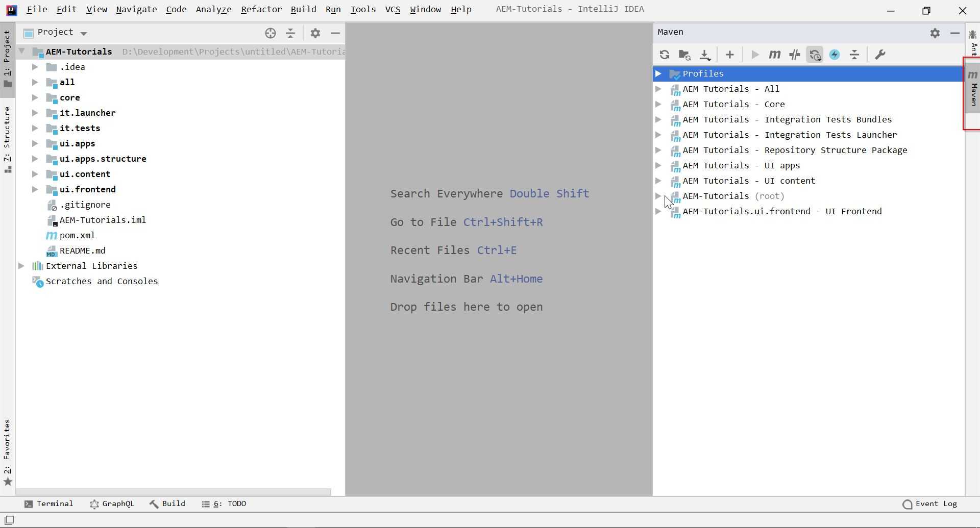Viewport: 980px width, 528px height.
Task: Switch to the Terminal tab
Action: tap(49, 504)
